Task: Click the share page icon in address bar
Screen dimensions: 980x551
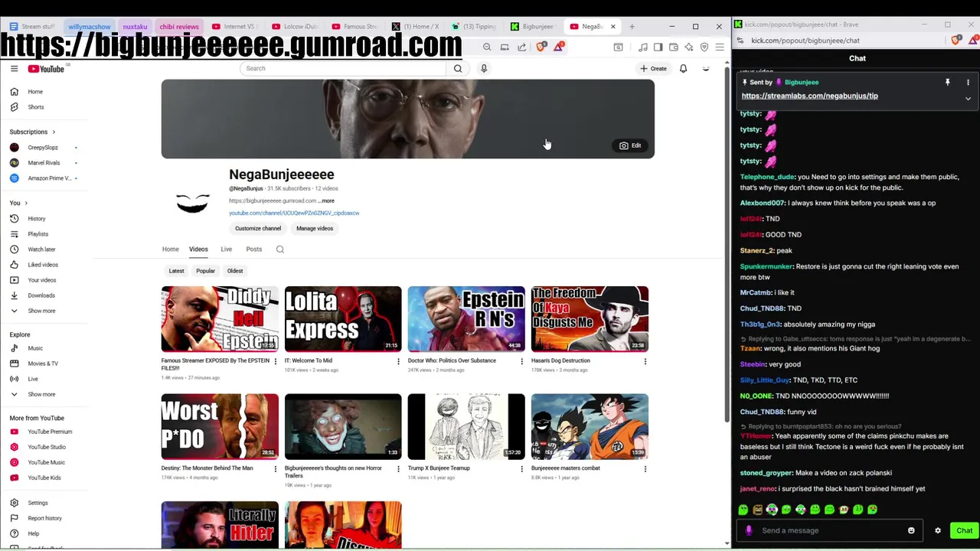Action: point(522,47)
